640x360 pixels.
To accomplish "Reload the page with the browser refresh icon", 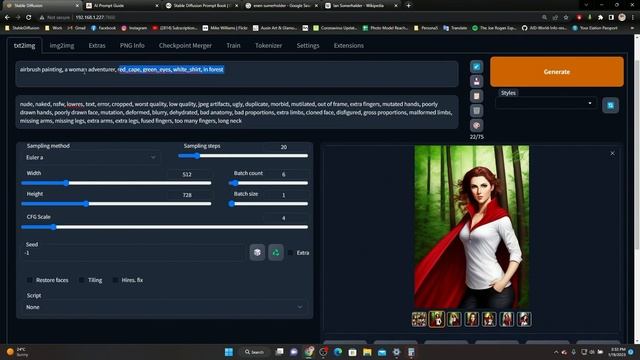I will (28, 17).
